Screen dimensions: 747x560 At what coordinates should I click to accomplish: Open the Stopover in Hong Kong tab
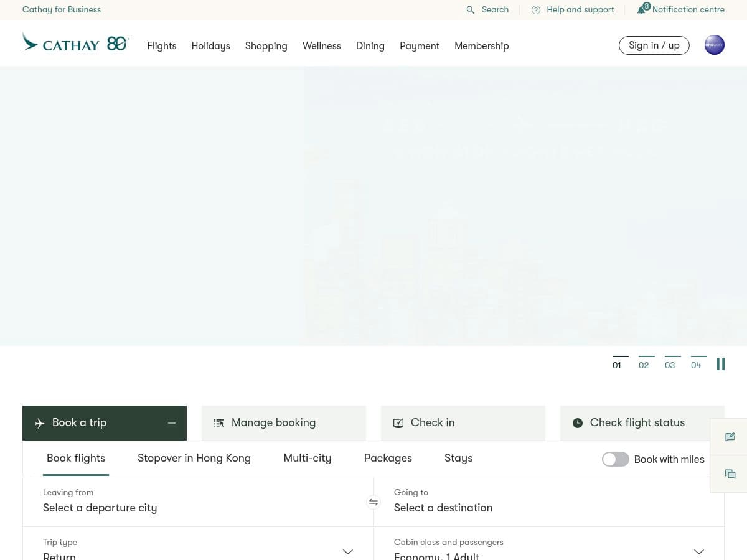tap(194, 458)
